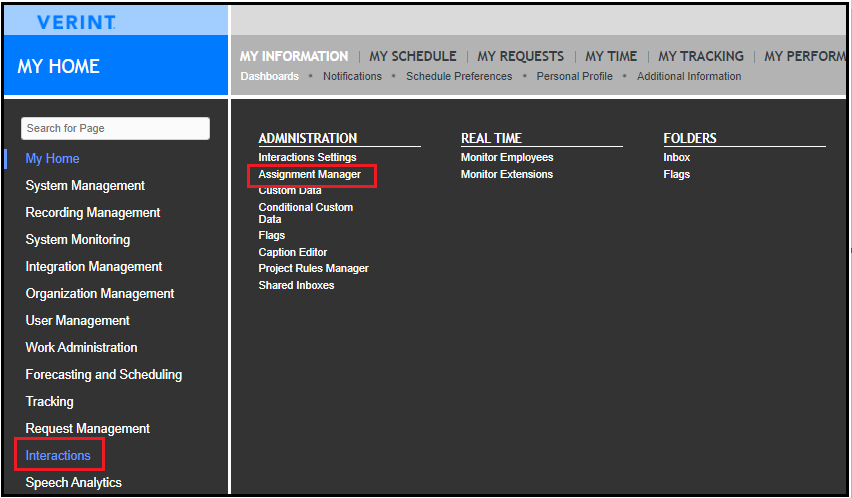Image resolution: width=852 pixels, height=498 pixels.
Task: Open Inbox under Folders
Action: [676, 157]
